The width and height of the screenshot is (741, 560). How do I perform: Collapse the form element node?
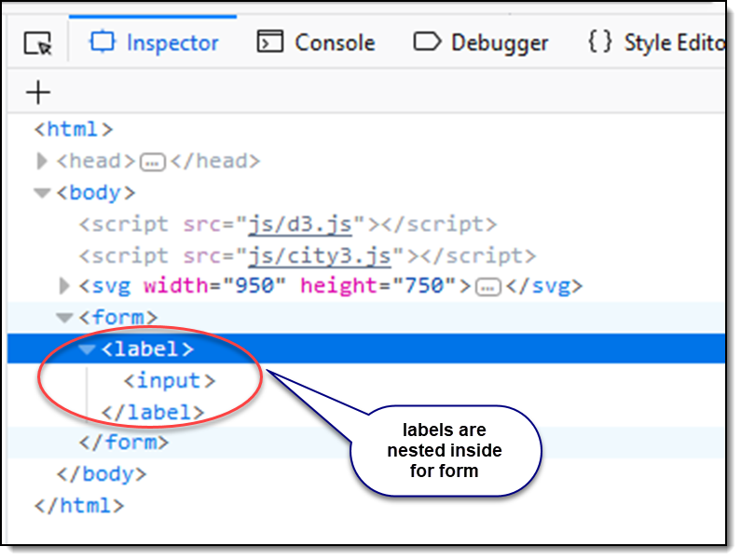tap(64, 318)
